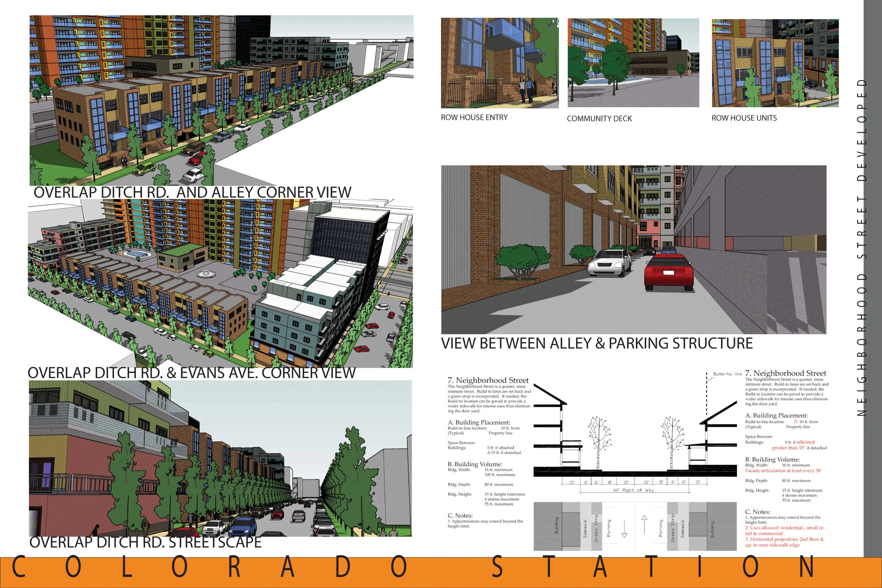
Task: Select the A. Building Placement section text
Action: (480, 423)
